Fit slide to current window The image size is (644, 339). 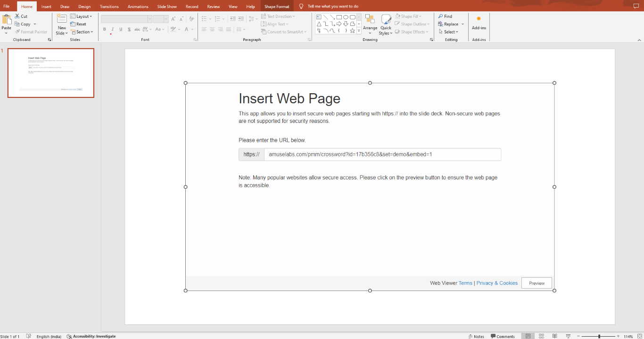[x=639, y=336]
